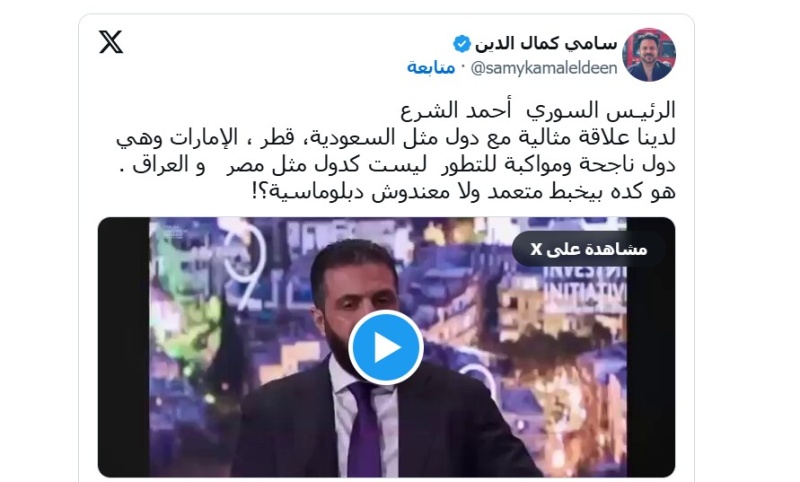Follow the account via متابعة
Viewport: 800px width, 482px height.
(x=431, y=67)
